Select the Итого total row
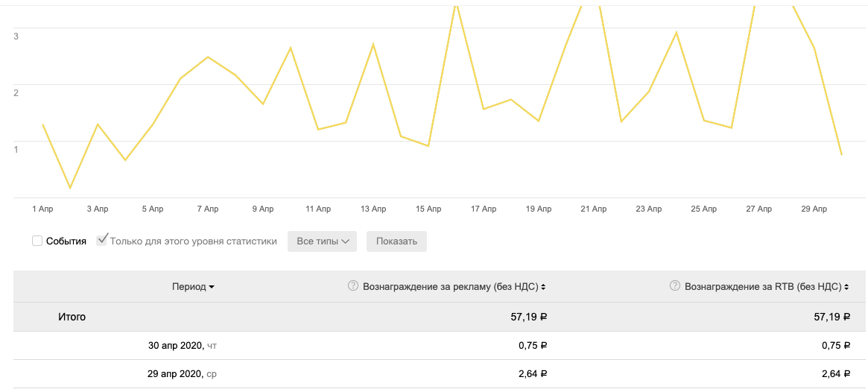Image resolution: width=868 pixels, height=389 pixels. pyautogui.click(x=440, y=317)
